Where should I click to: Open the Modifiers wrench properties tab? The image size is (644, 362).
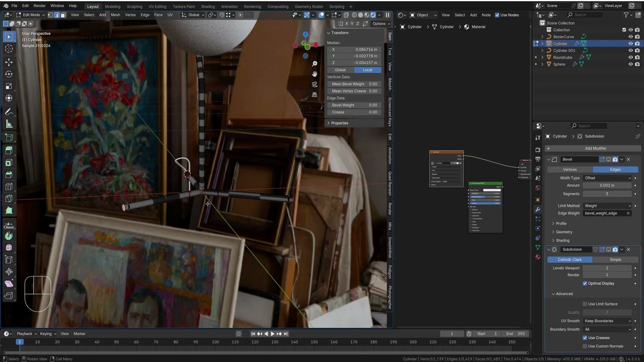[538, 209]
